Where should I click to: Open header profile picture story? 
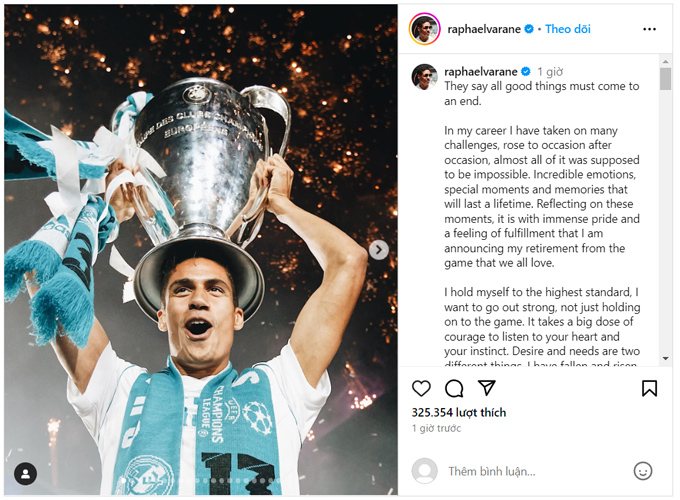pos(425,29)
